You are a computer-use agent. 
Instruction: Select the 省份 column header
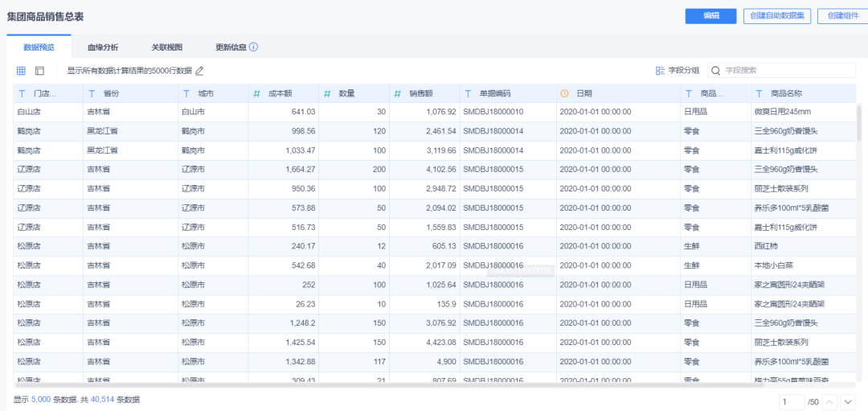[x=131, y=93]
